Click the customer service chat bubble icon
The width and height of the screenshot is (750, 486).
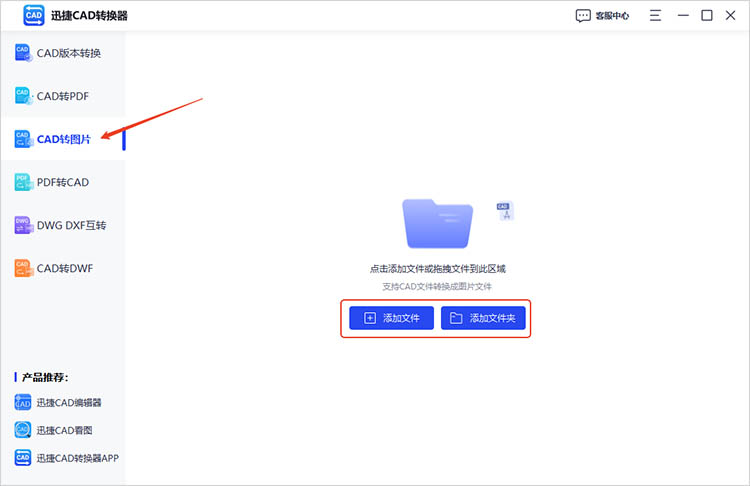click(583, 16)
